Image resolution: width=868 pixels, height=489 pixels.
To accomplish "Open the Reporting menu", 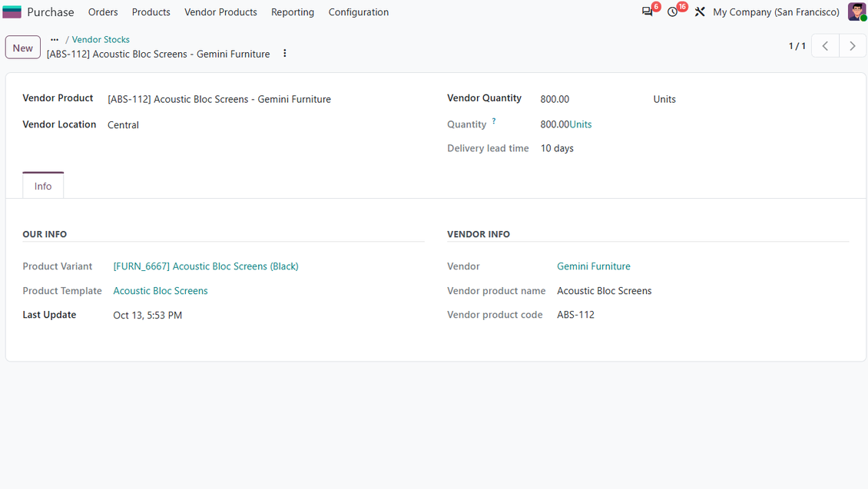I will coord(293,12).
